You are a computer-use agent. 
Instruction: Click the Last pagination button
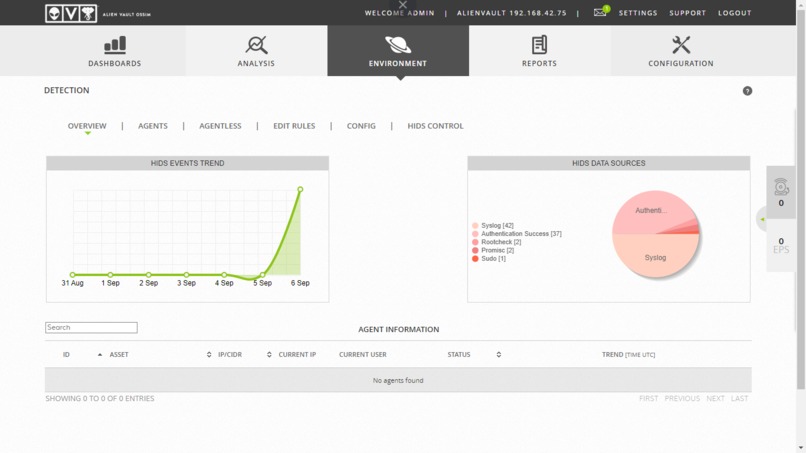click(x=739, y=398)
